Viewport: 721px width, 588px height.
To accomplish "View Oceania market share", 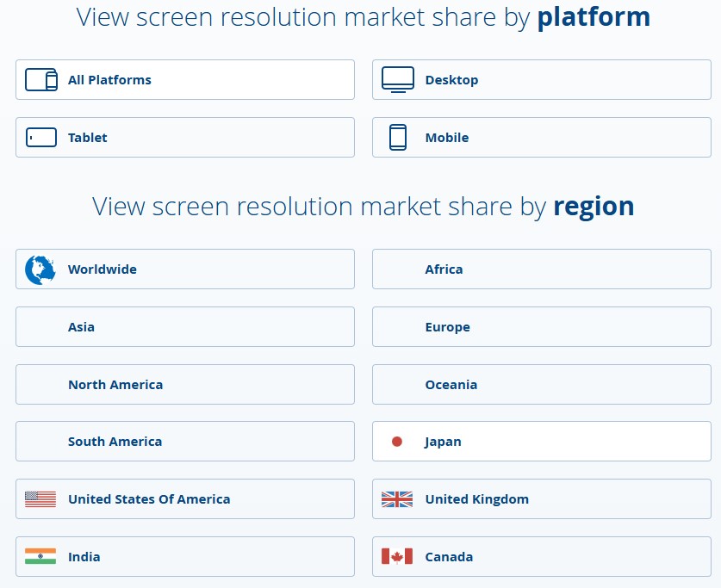I will pos(542,385).
